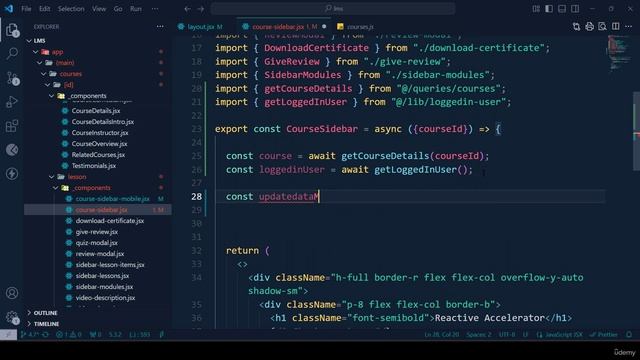
Task: Click the VS Code logo in title bar
Action: [9, 9]
